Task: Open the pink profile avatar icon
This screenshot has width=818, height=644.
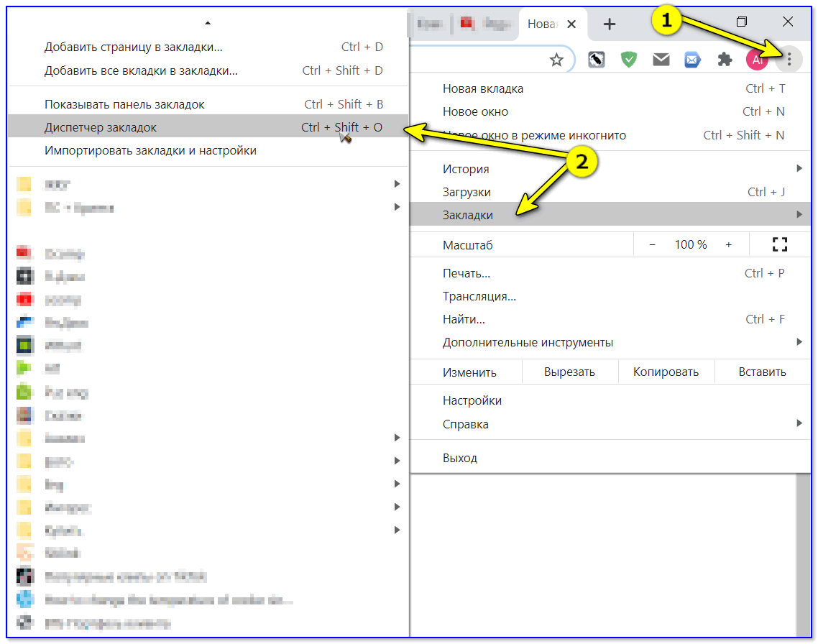Action: pos(756,60)
